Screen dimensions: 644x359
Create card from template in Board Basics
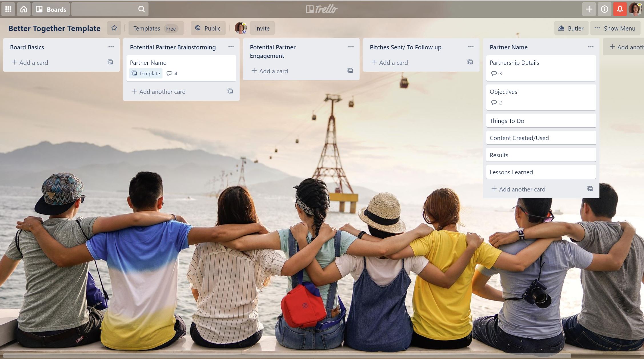point(110,62)
